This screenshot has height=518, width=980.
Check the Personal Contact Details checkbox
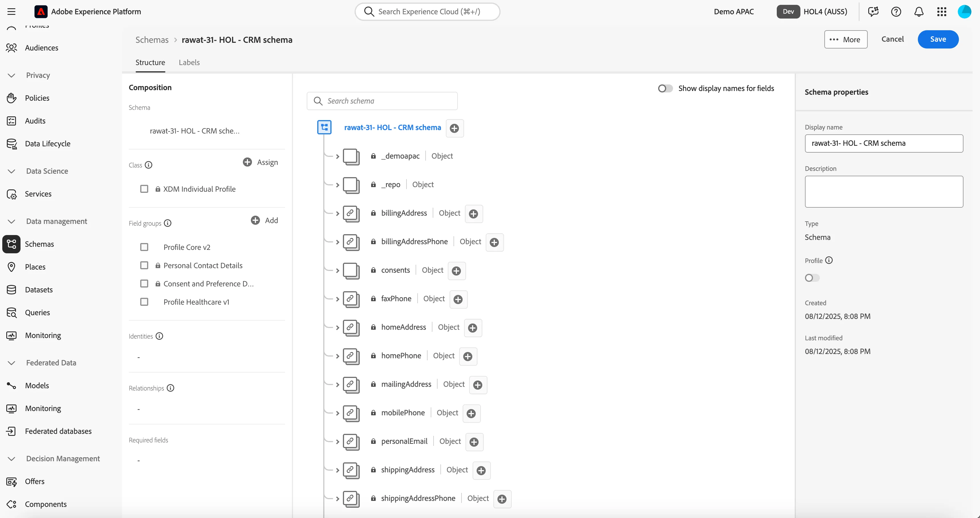coord(144,265)
